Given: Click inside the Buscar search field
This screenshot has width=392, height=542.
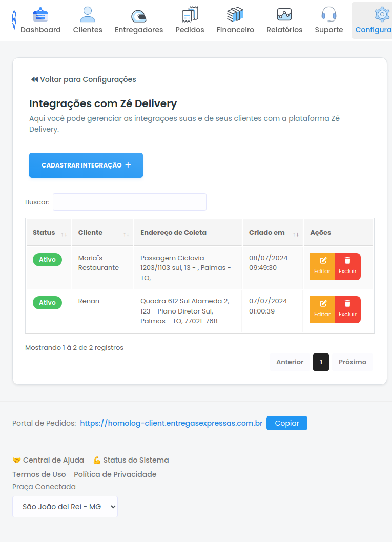Looking at the screenshot, I should click(129, 202).
